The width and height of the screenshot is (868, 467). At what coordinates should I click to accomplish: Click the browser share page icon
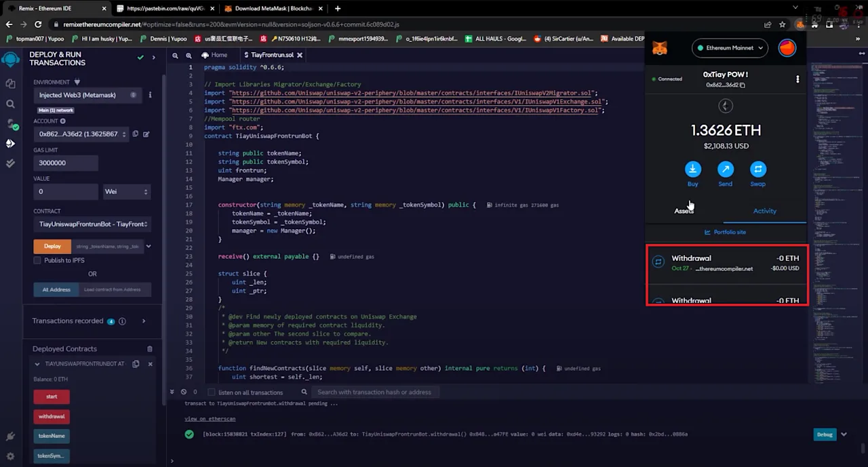pyautogui.click(x=767, y=24)
